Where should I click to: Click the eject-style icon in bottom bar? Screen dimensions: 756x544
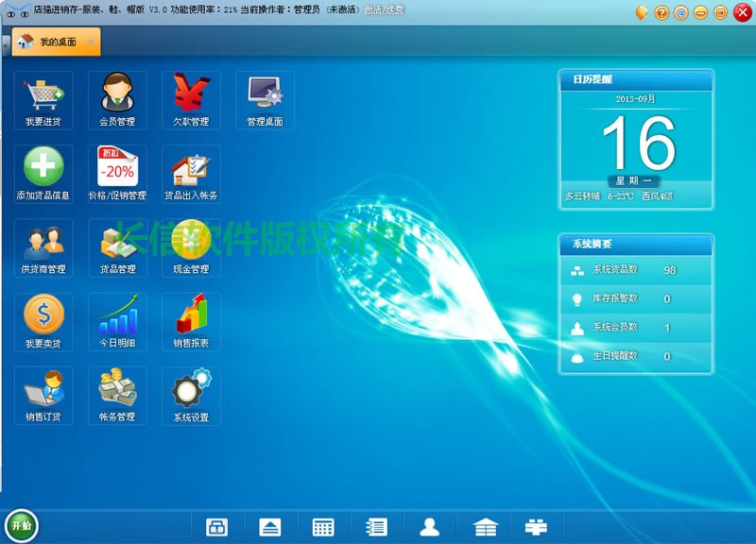pyautogui.click(x=270, y=527)
